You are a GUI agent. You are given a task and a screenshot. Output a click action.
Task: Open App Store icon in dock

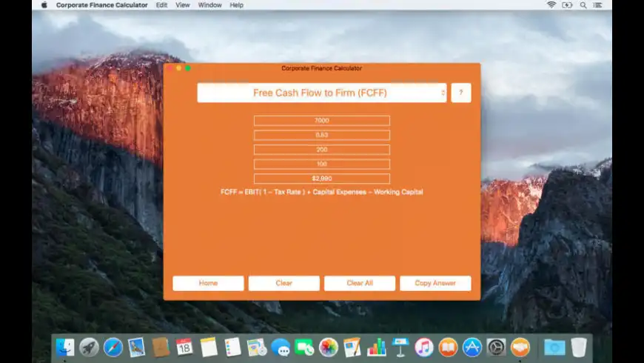click(x=472, y=347)
